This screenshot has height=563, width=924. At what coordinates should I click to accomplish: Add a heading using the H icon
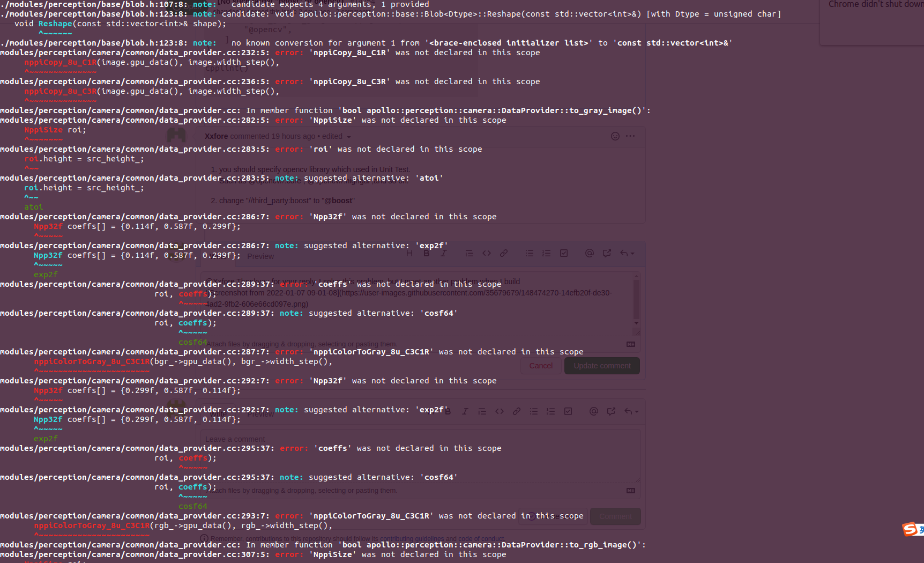click(x=410, y=253)
